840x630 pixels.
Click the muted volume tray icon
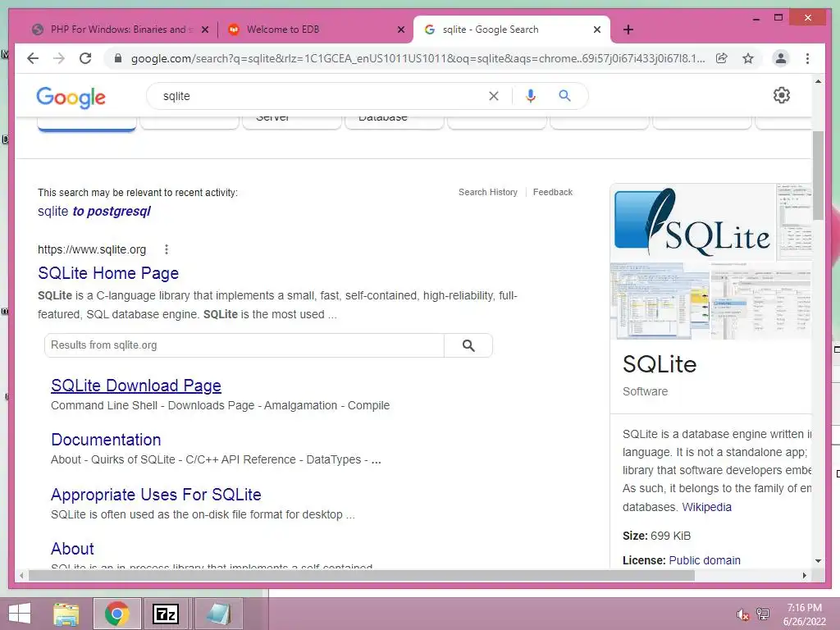[742, 614]
